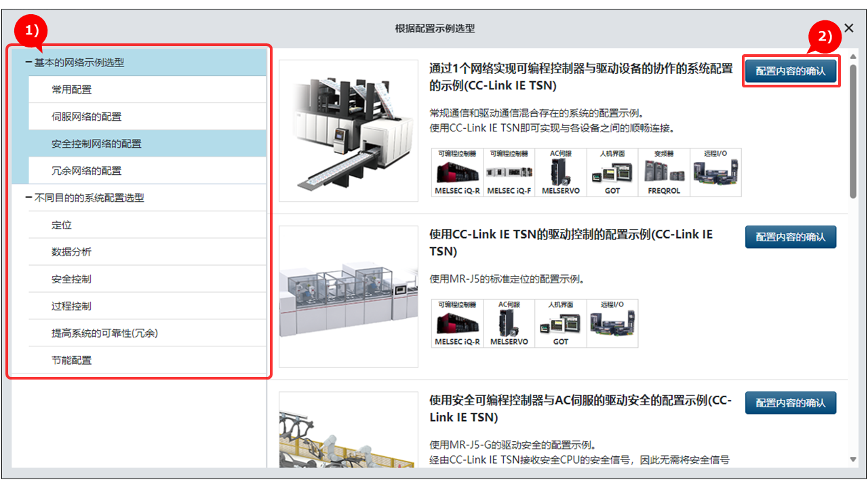The image size is (868, 488).
Task: Click the FREQROL inverter icon
Action: coord(664,172)
